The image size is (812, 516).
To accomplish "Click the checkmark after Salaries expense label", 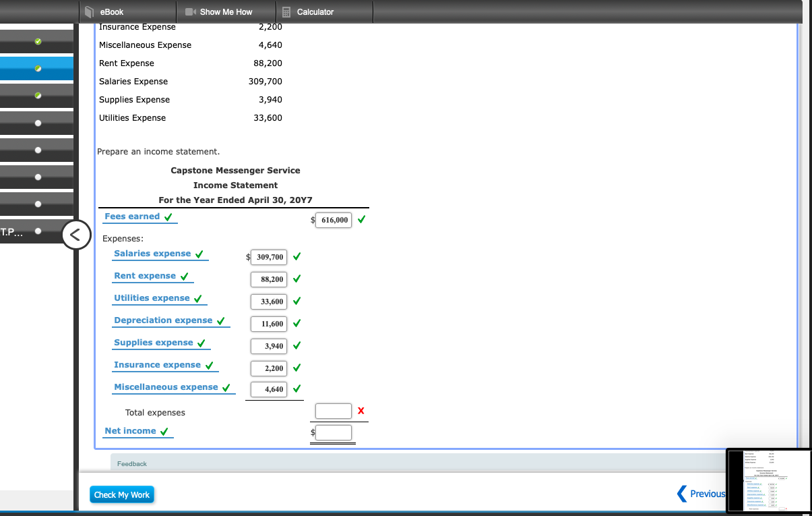I will tap(199, 255).
